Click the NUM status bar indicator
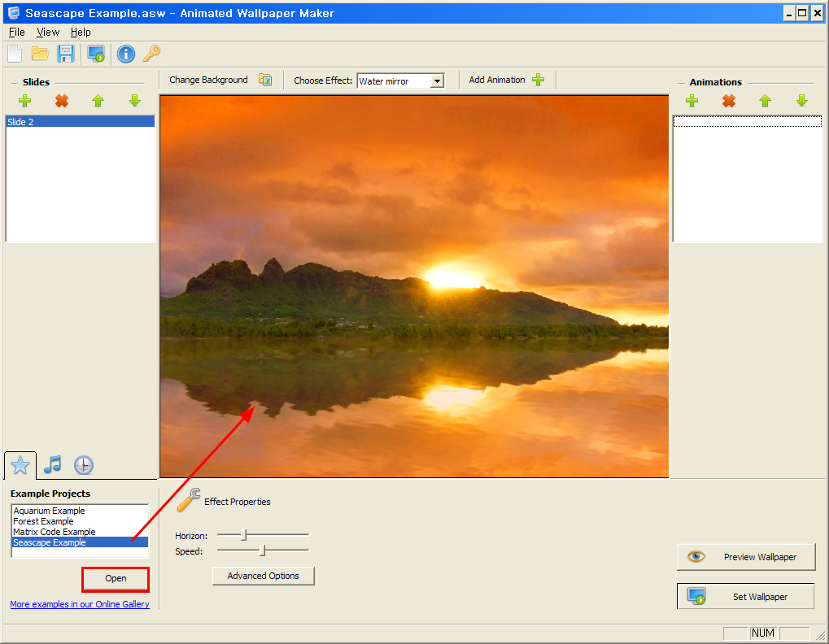Screen dimensions: 829x644 [x=763, y=633]
